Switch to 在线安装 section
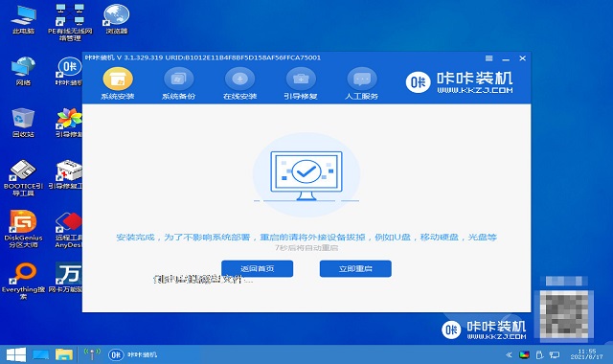The image size is (613, 364). (x=239, y=83)
